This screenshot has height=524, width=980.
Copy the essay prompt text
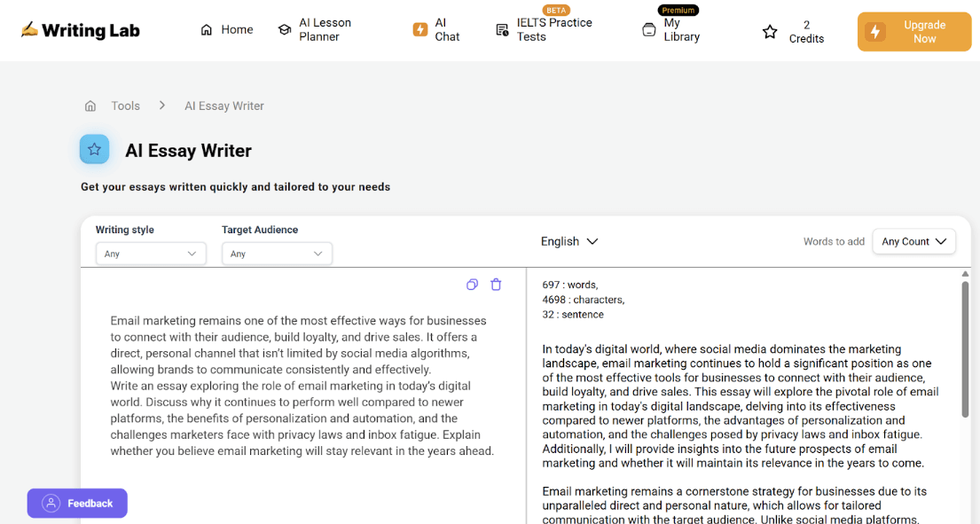(472, 284)
